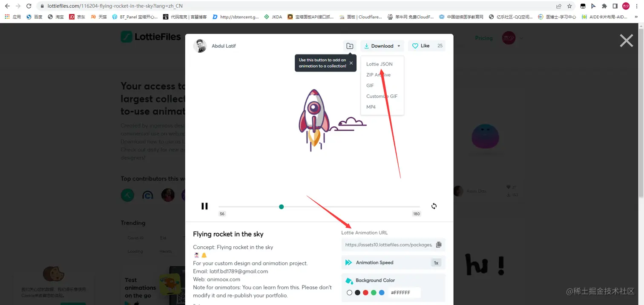This screenshot has height=305, width=644.
Task: Click the add to collection folder icon
Action: [350, 46]
